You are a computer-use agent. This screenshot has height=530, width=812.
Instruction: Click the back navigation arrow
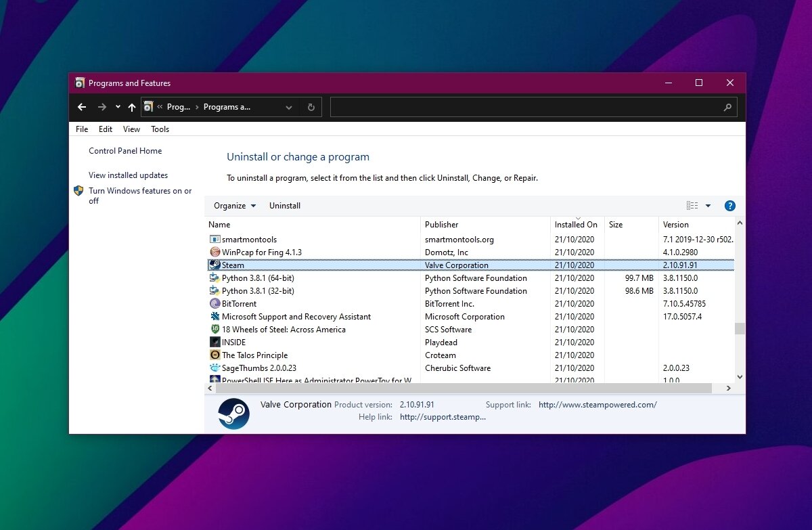coord(82,107)
